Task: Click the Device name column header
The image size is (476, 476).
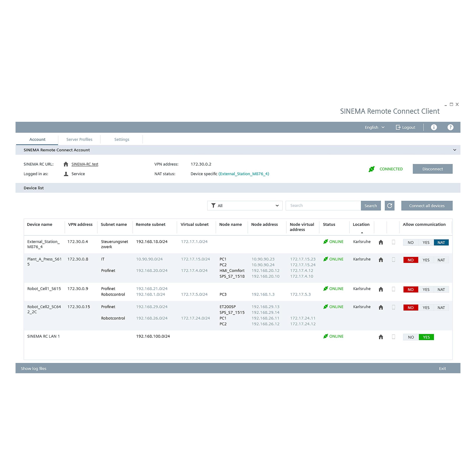Action: coord(39,224)
